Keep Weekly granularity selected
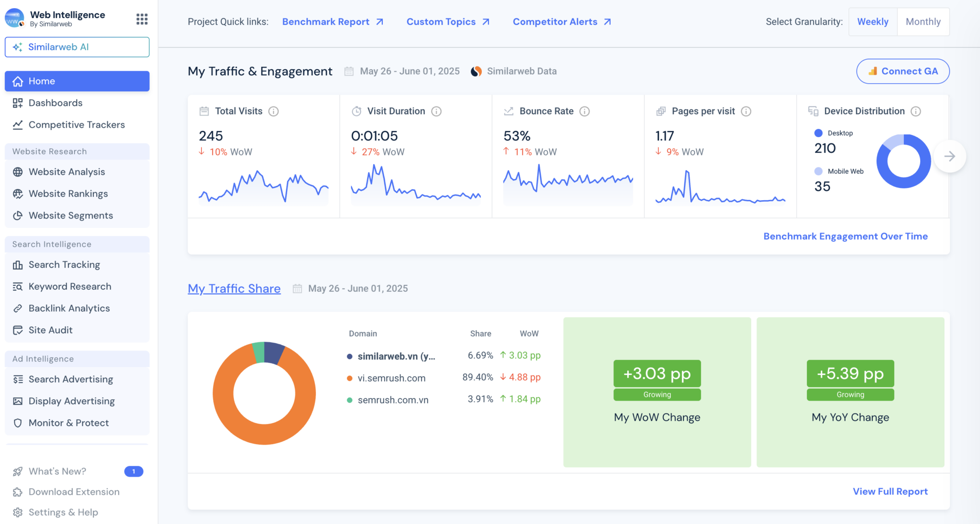The height and width of the screenshot is (524, 980). click(873, 22)
